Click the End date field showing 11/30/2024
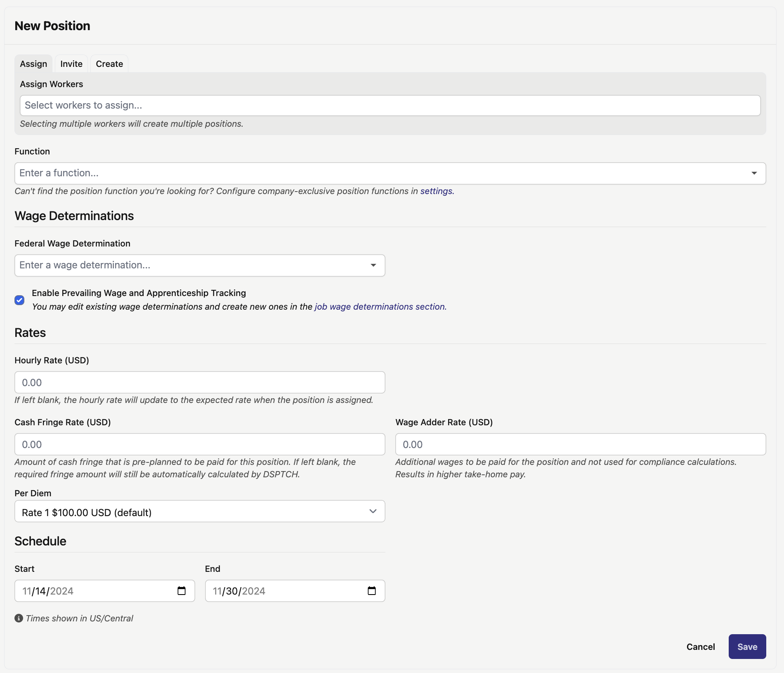The height and width of the screenshot is (673, 784). (295, 591)
